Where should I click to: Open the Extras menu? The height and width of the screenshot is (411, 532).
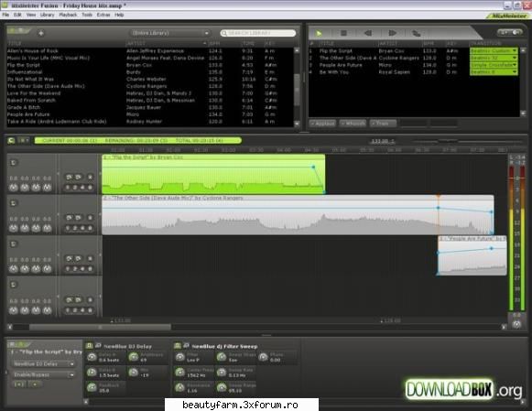pos(103,15)
